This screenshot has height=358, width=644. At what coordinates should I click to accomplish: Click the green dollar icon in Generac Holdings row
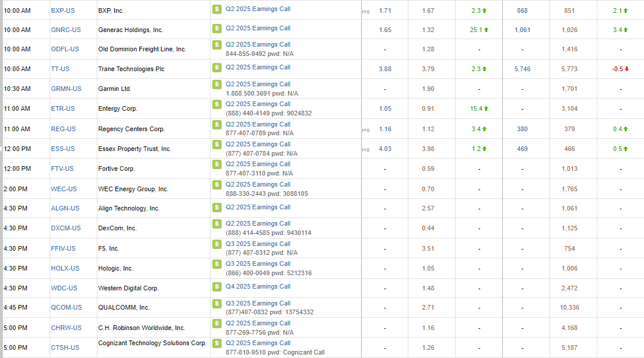tap(217, 29)
